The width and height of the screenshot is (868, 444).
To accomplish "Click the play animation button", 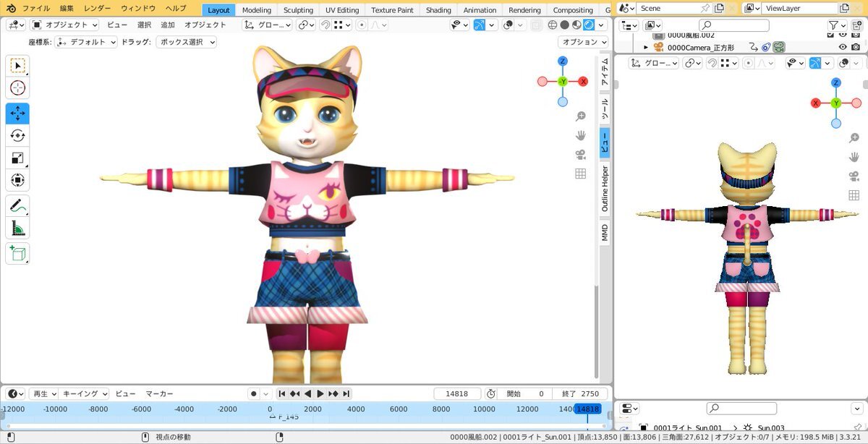I will point(320,394).
